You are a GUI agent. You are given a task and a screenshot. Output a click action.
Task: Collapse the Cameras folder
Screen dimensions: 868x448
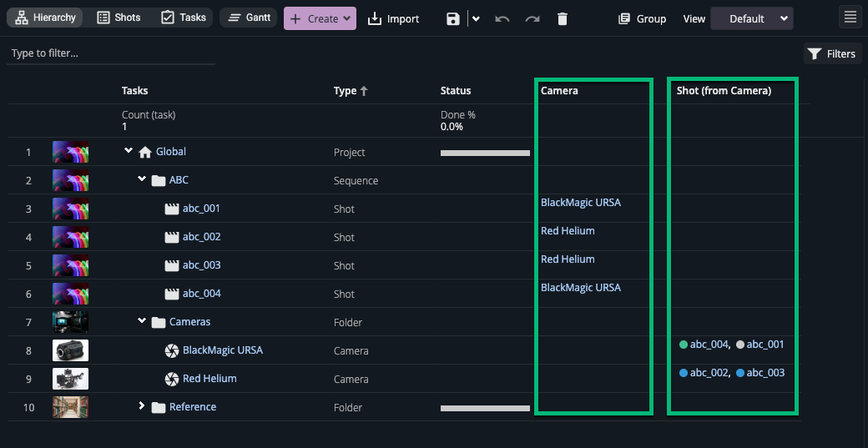pyautogui.click(x=142, y=321)
